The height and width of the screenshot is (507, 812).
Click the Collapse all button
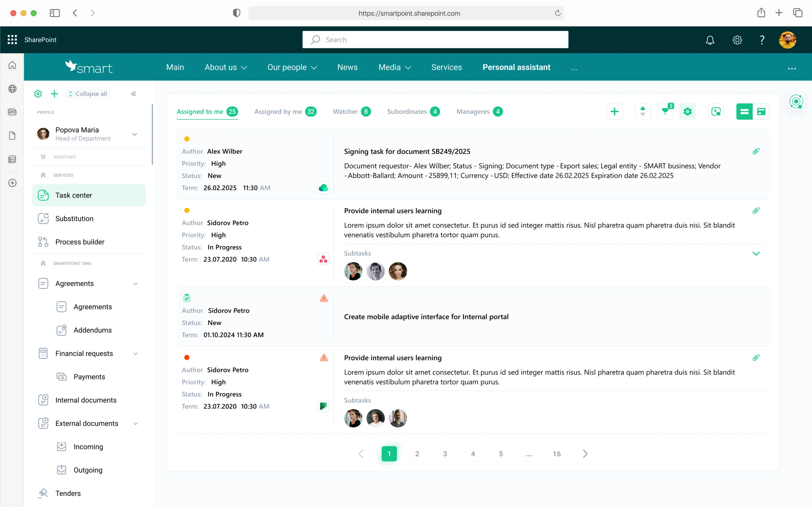tap(88, 93)
